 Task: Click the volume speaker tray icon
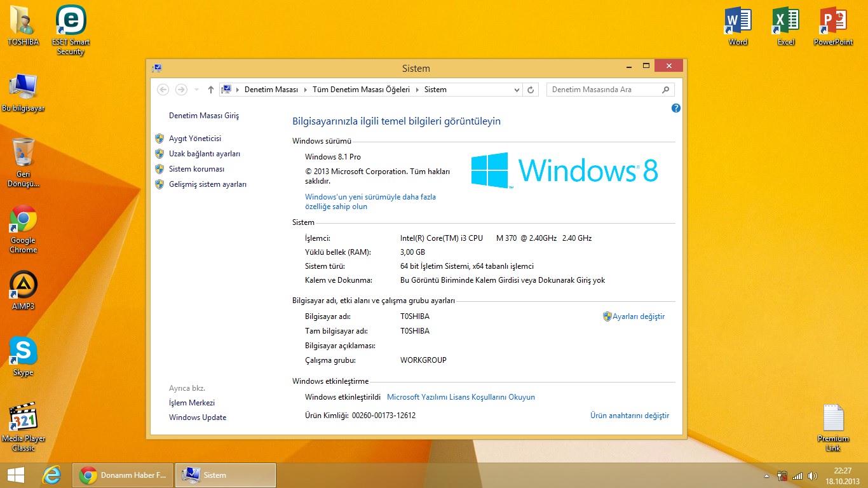812,476
